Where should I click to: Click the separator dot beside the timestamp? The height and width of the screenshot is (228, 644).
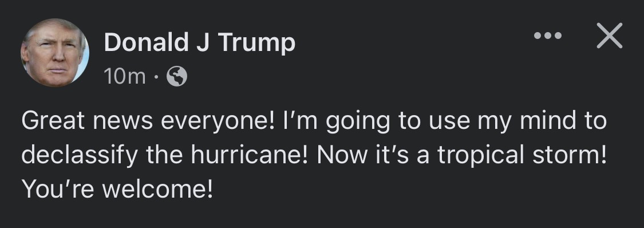pos(156,76)
